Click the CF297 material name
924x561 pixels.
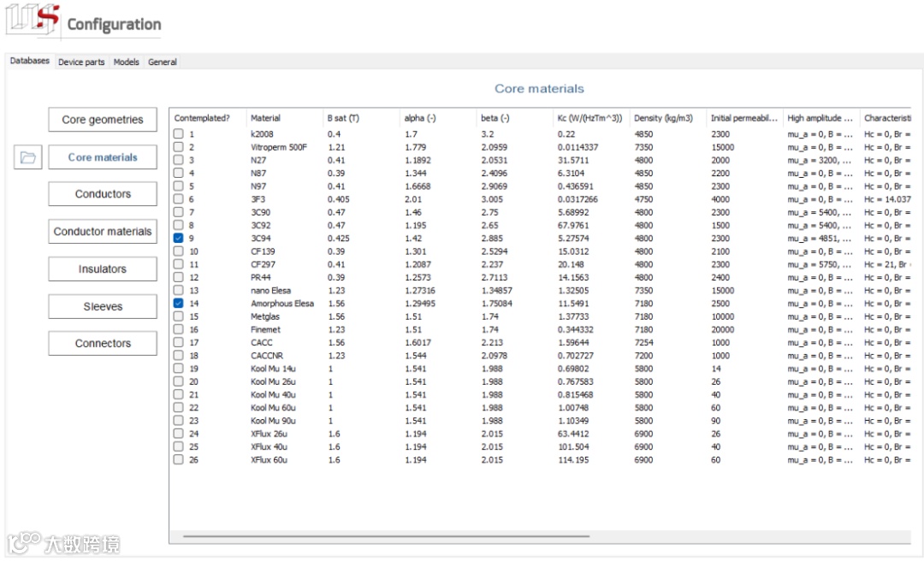(x=263, y=264)
